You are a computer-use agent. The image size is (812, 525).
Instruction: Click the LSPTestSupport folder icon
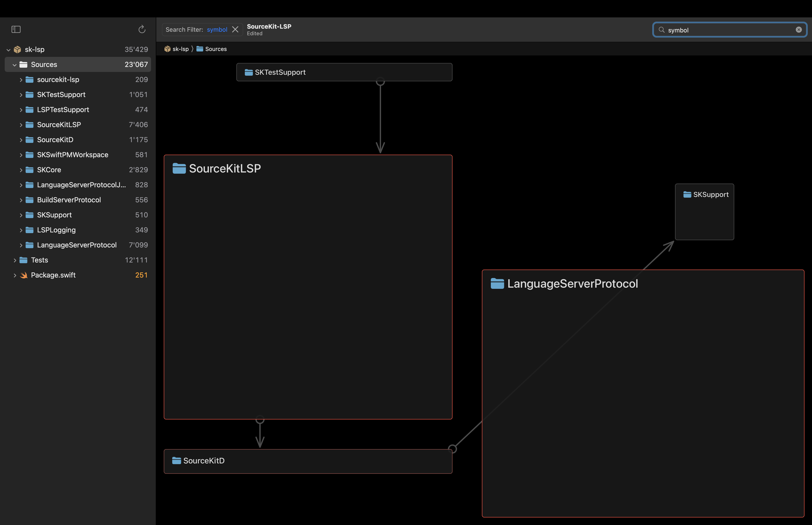[30, 110]
